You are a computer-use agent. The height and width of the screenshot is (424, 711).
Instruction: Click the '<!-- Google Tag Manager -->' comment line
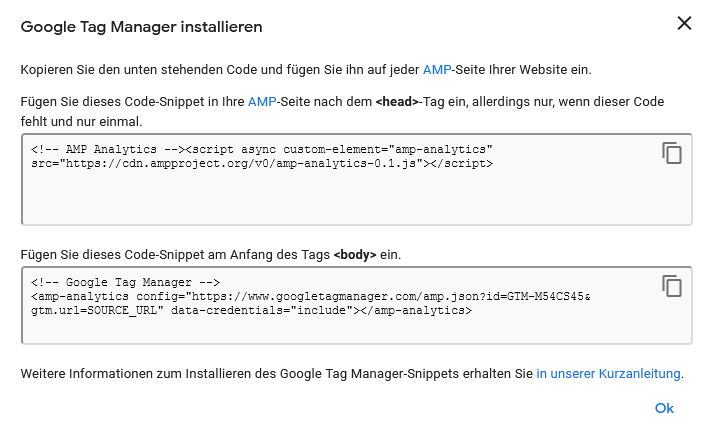tap(125, 283)
